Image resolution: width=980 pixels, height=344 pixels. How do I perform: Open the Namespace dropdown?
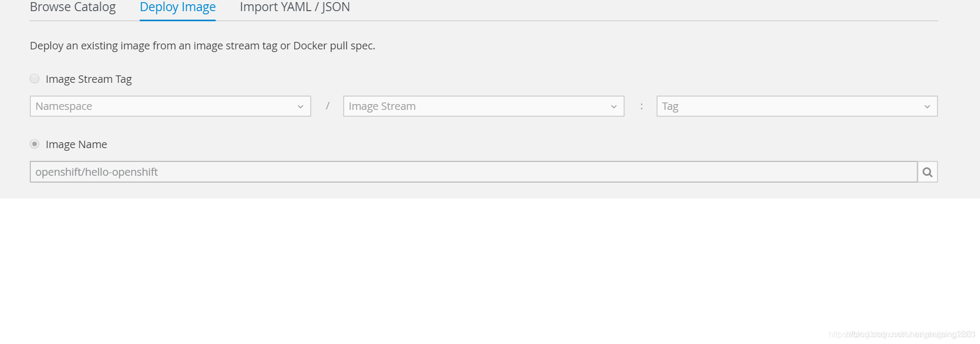(x=171, y=106)
